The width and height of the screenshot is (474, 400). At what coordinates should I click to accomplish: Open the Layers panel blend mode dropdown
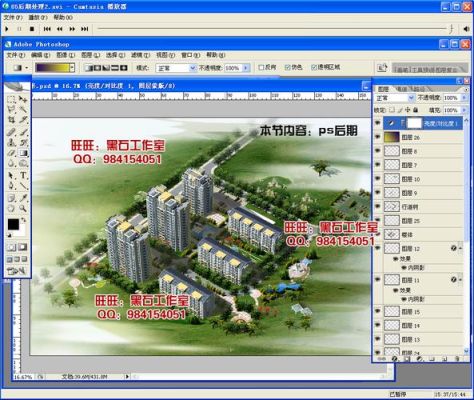(394, 98)
